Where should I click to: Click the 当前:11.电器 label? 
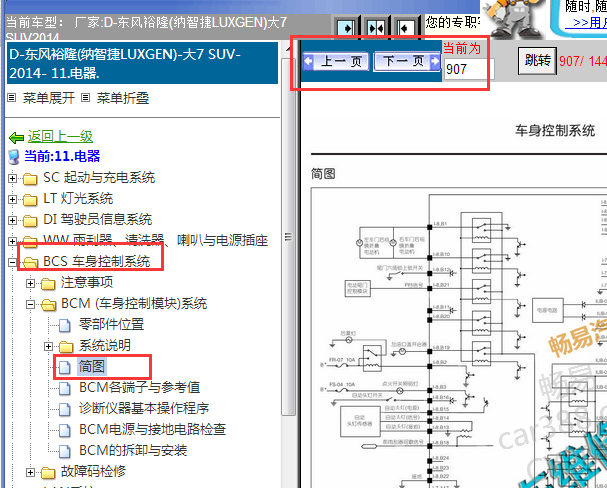(62, 156)
